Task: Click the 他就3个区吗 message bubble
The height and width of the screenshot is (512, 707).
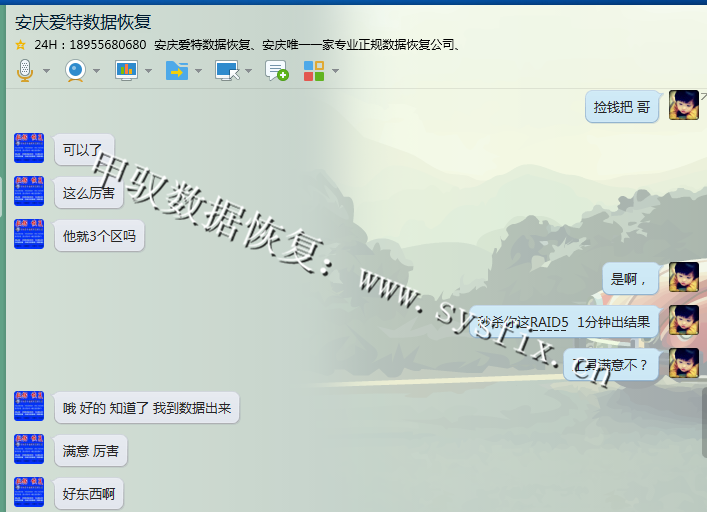Action: 99,236
